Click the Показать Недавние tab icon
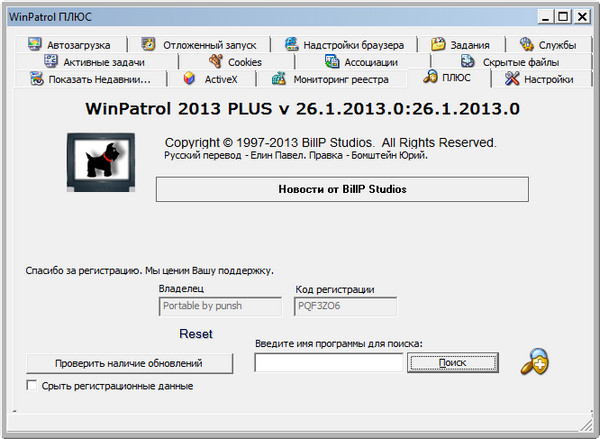 point(37,79)
